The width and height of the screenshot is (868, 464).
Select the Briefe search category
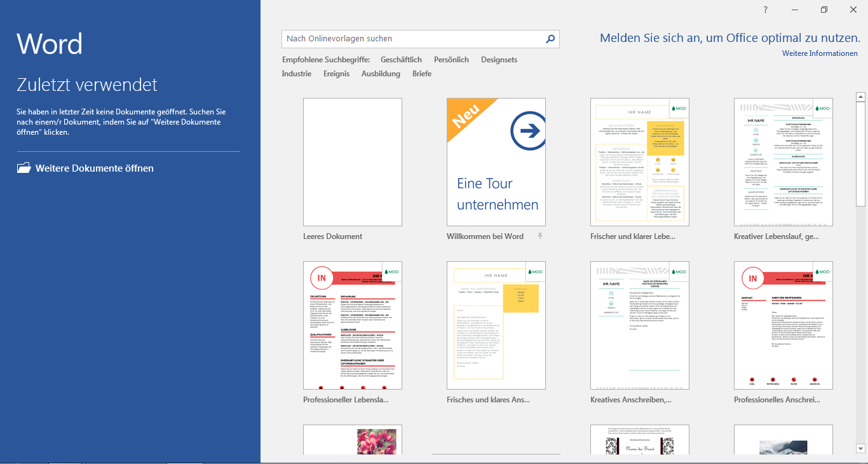pos(422,74)
